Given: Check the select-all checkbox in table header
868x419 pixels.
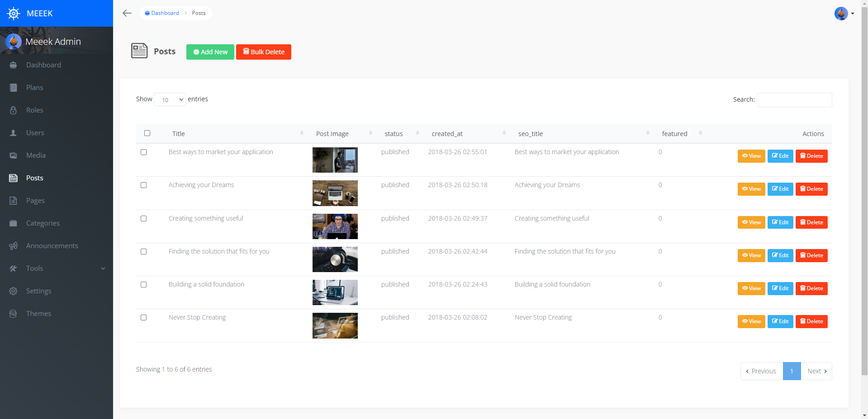Looking at the screenshot, I should point(147,133).
